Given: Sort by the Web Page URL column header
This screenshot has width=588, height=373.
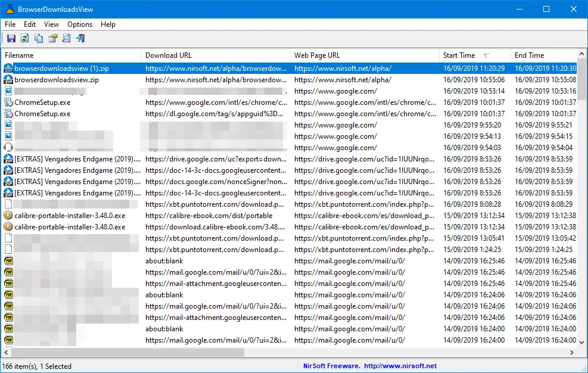Looking at the screenshot, I should coord(365,55).
